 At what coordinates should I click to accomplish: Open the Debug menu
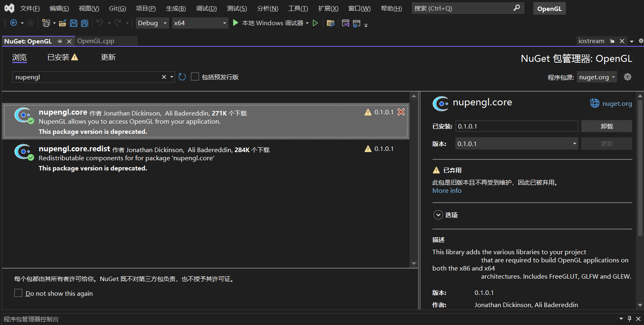[x=206, y=9]
